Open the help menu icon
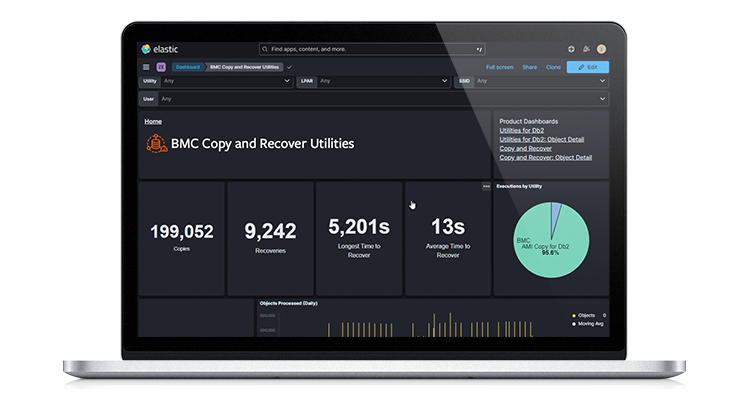750x400 pixels. coord(571,49)
